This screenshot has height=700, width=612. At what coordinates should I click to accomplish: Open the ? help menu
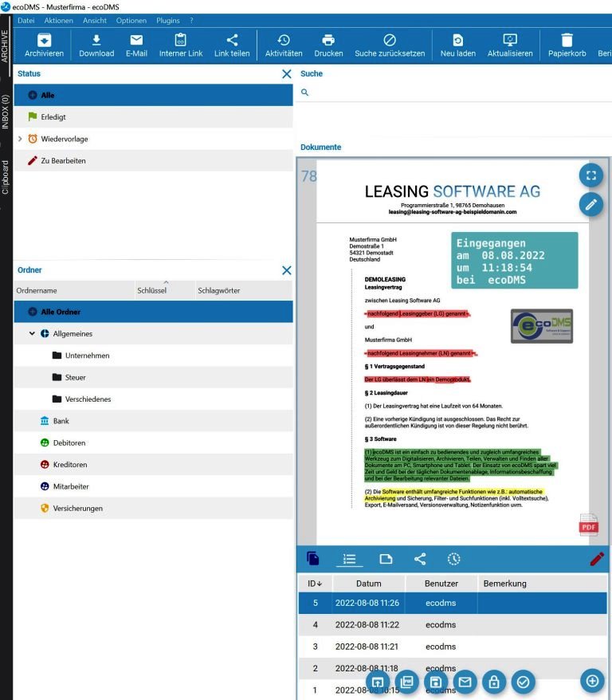click(191, 21)
